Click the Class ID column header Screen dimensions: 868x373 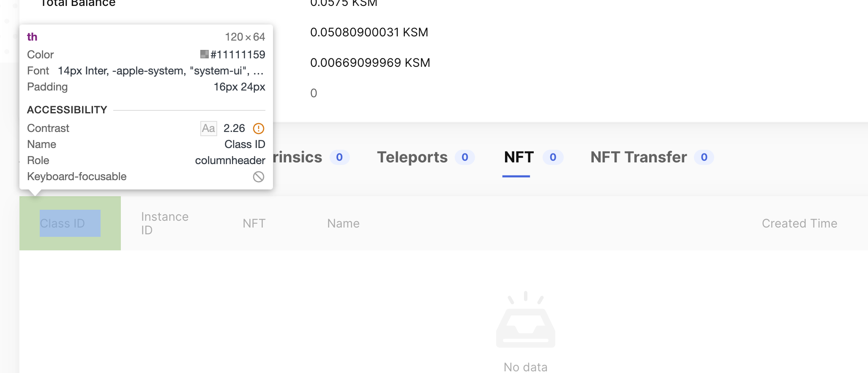pos(70,223)
